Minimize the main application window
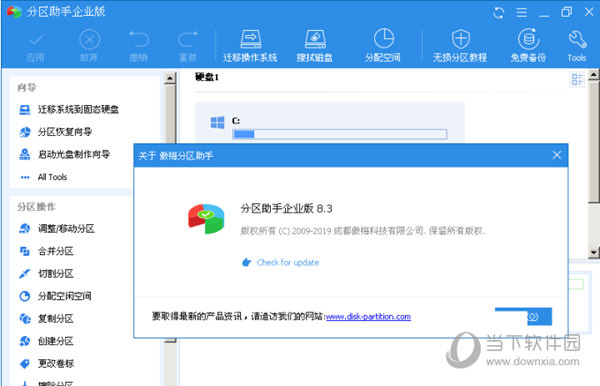The height and width of the screenshot is (386, 600). [544, 15]
